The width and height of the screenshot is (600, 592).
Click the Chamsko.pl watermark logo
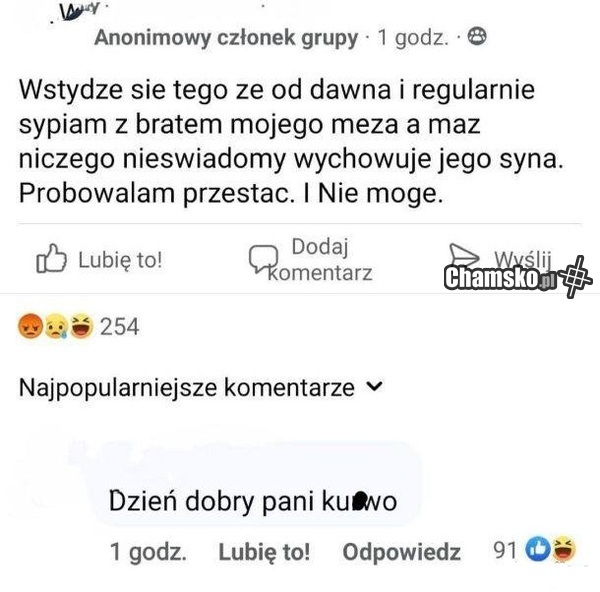[x=518, y=277]
